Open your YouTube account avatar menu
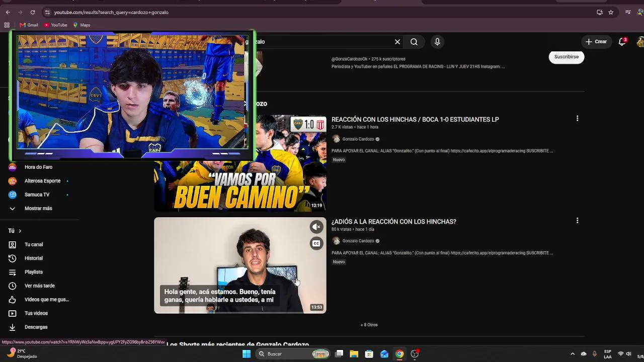 pos(640,42)
